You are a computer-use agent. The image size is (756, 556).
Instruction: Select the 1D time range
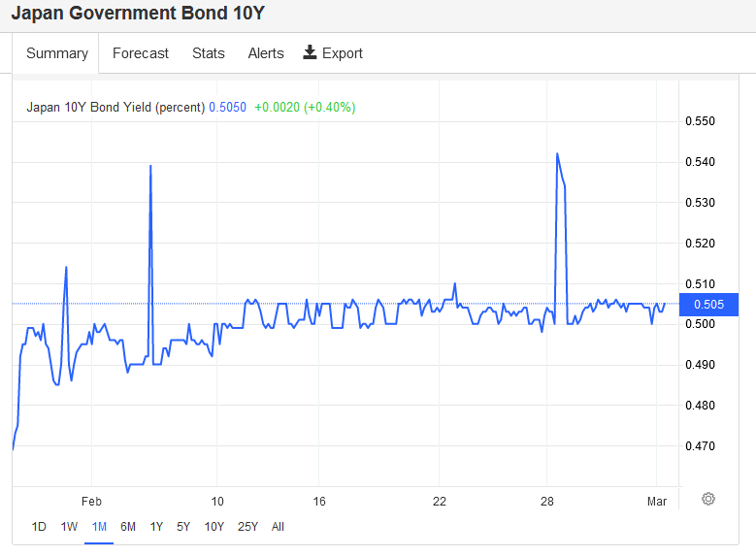click(x=39, y=527)
